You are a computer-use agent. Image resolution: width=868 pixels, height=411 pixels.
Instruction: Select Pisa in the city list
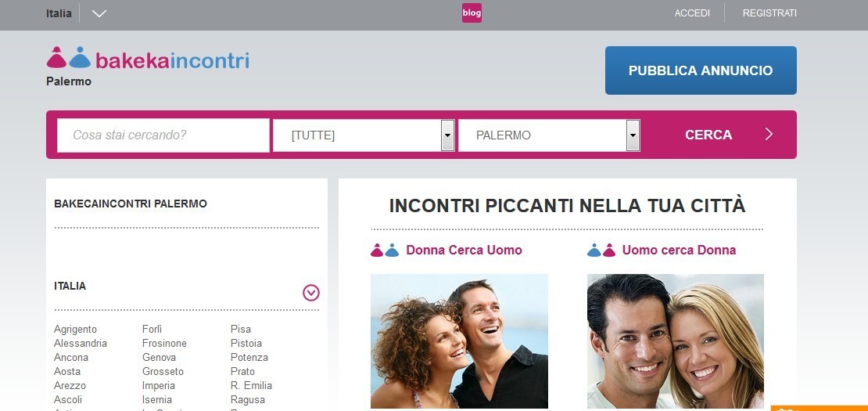[241, 329]
